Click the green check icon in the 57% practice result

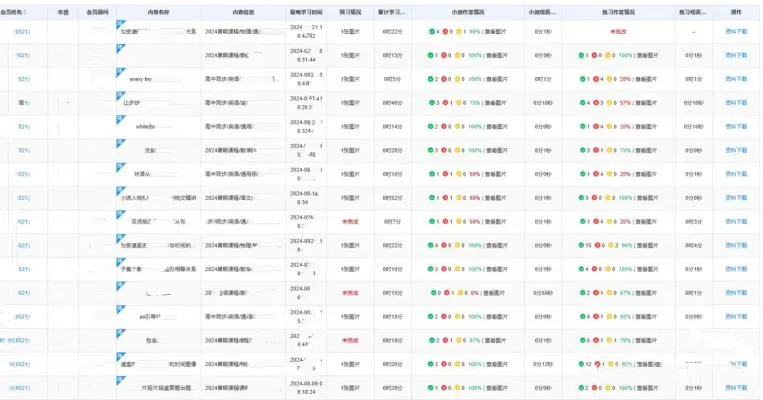(582, 103)
